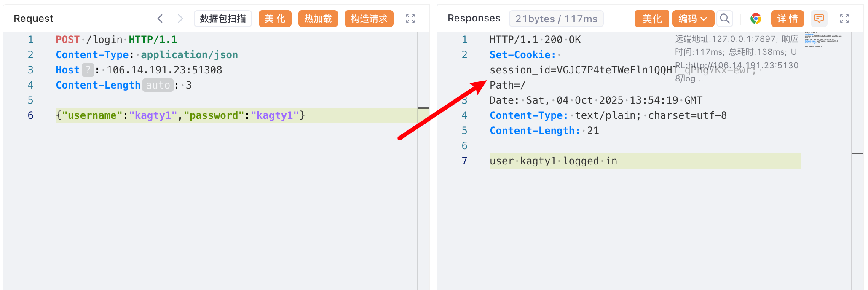Expand the Request panel to fullscreen

pyautogui.click(x=410, y=19)
